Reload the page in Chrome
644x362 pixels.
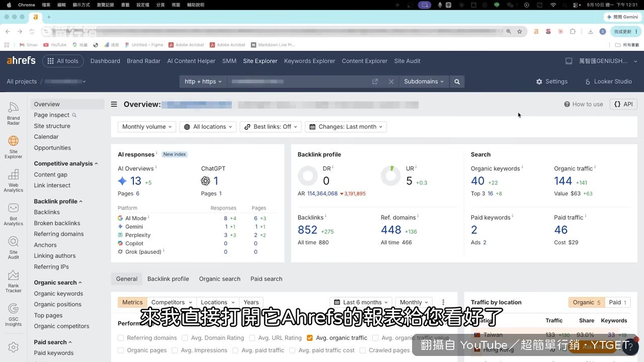(32, 31)
